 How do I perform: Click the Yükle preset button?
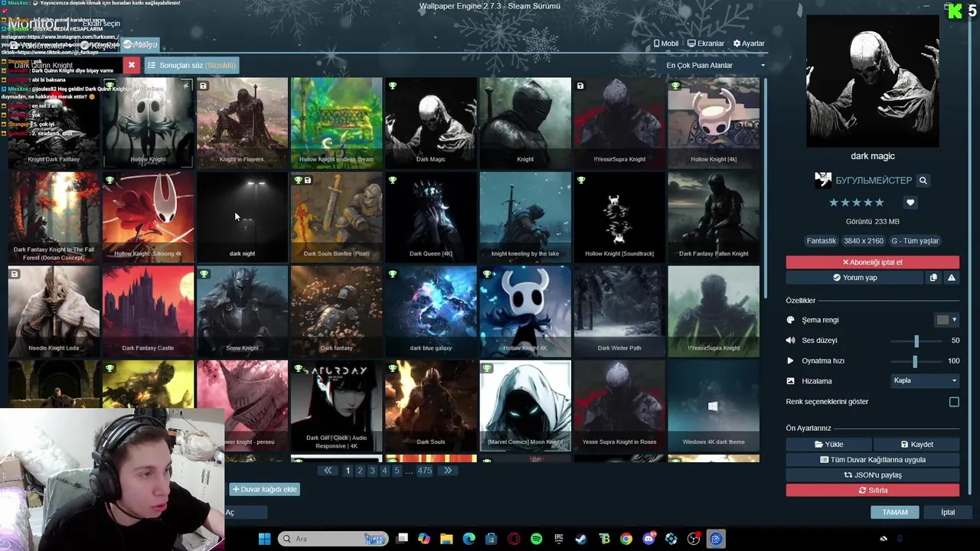(828, 445)
